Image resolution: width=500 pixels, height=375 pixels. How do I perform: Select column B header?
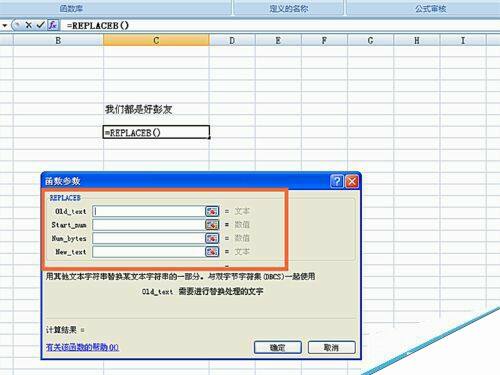click(x=58, y=41)
